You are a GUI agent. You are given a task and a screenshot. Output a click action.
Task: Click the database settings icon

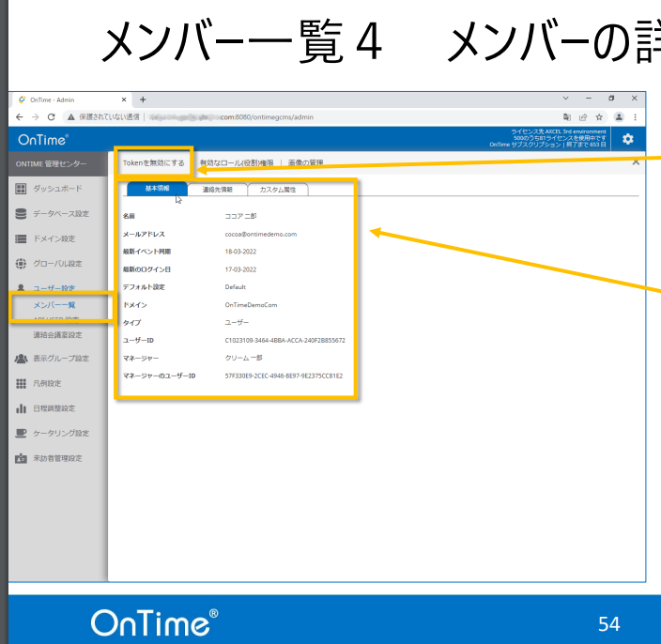click(21, 214)
